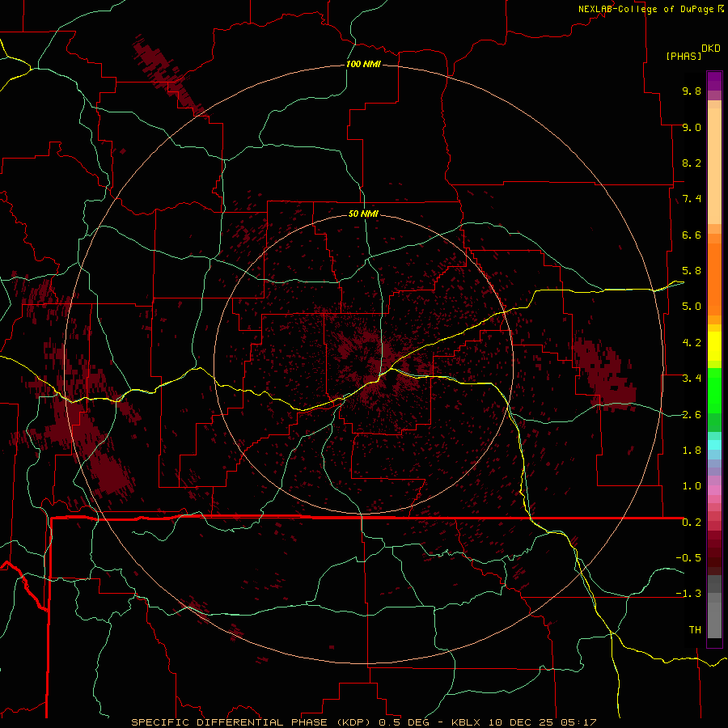The height and width of the screenshot is (728, 728).
Task: Pick the orange segment of color scale
Action: [714, 278]
